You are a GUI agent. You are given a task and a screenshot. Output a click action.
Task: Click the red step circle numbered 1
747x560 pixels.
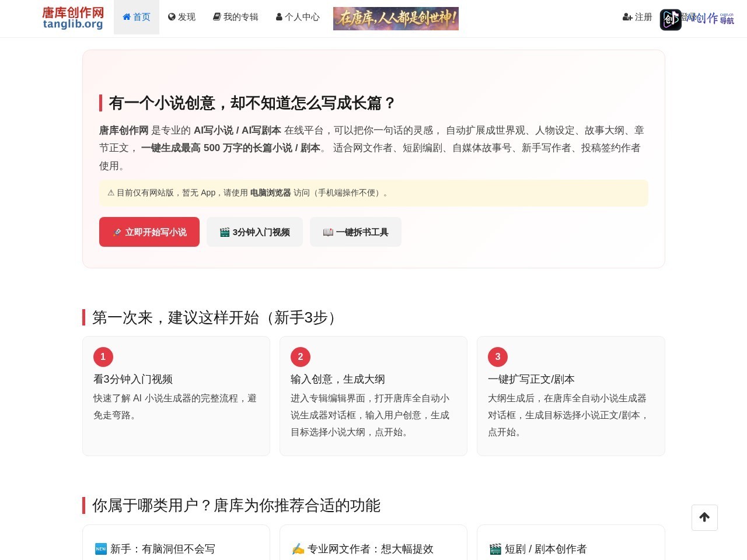[103, 356]
